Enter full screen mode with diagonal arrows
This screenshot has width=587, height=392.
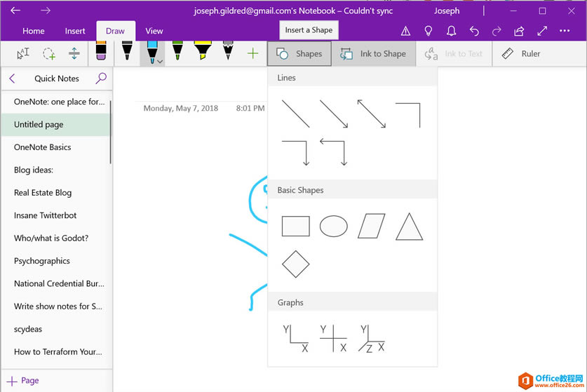point(542,31)
